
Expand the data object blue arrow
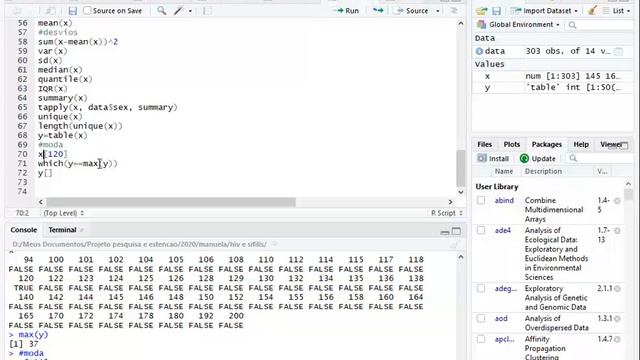pos(479,51)
